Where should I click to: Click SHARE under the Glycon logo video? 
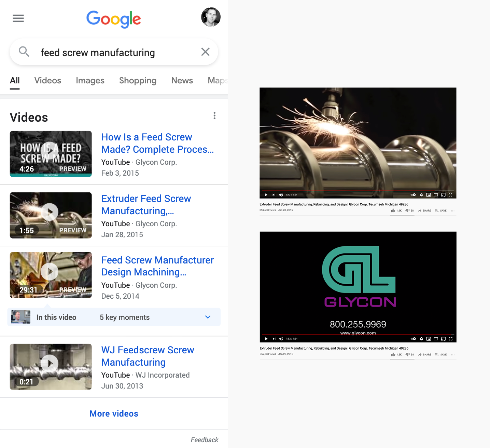click(x=424, y=354)
